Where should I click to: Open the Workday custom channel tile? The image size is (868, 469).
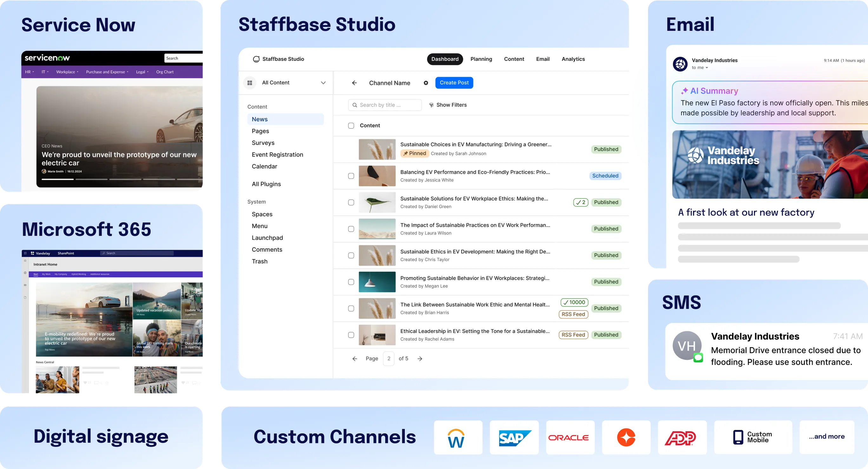458,437
